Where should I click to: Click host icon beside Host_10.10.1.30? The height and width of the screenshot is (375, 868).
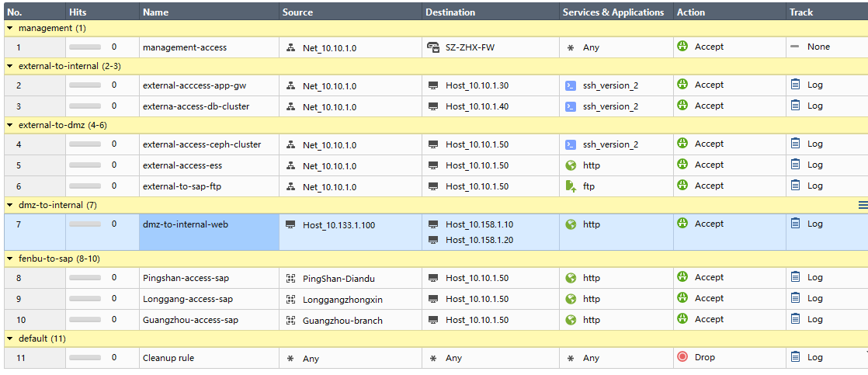tap(433, 86)
